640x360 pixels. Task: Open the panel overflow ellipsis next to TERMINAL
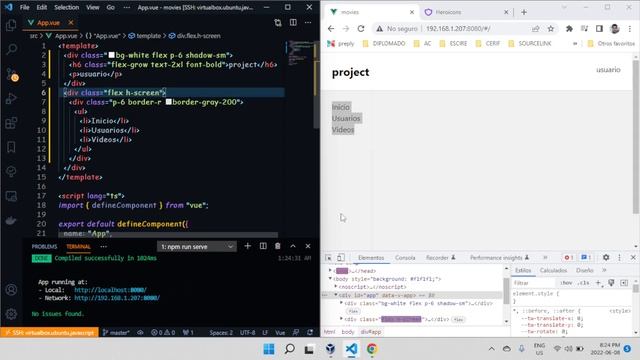[x=104, y=247]
